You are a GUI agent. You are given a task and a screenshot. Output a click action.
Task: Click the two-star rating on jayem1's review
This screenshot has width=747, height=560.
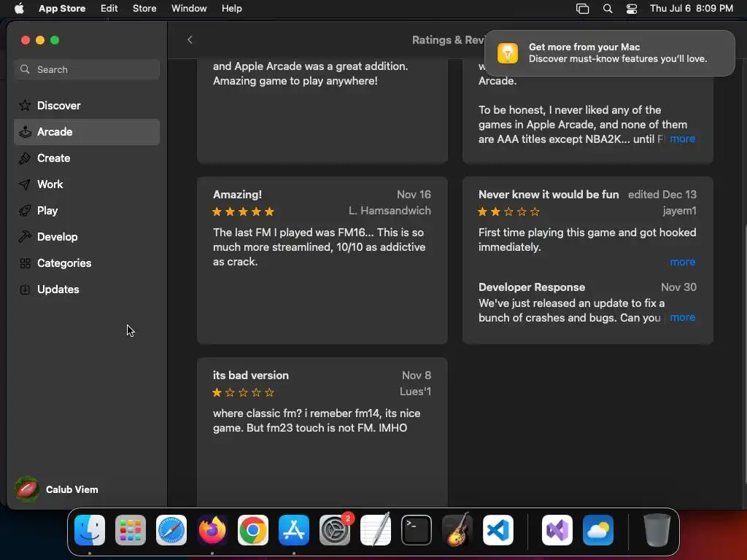pos(508,211)
